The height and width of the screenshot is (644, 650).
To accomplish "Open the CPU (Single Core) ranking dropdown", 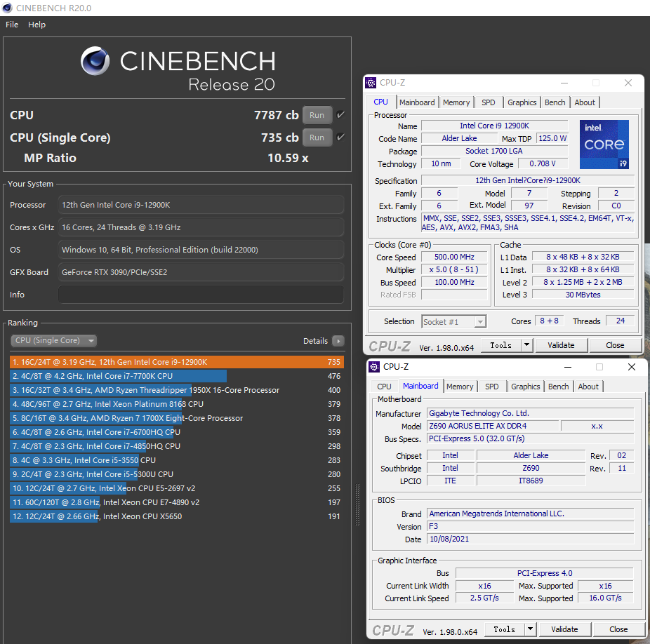I will pyautogui.click(x=54, y=341).
